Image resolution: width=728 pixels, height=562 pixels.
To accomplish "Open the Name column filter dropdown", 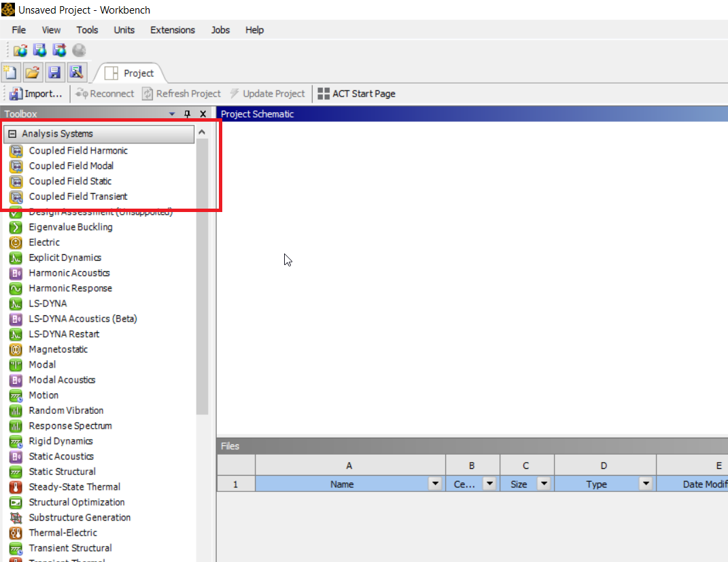I will click(435, 484).
